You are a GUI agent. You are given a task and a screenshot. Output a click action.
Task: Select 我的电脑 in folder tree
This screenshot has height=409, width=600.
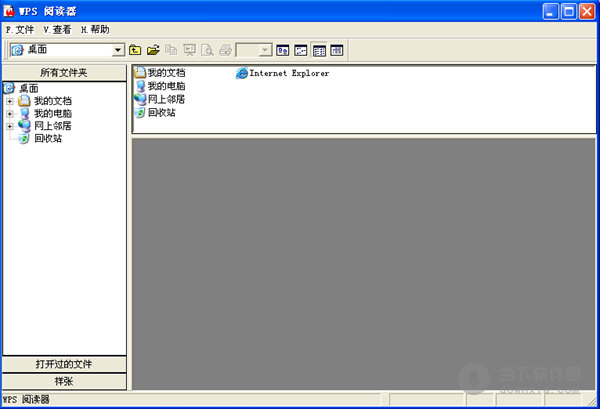[x=53, y=114]
